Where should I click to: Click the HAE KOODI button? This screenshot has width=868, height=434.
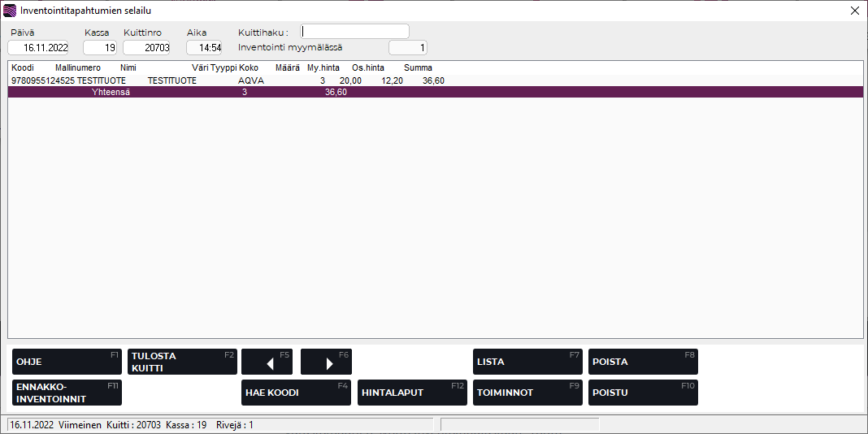click(296, 393)
